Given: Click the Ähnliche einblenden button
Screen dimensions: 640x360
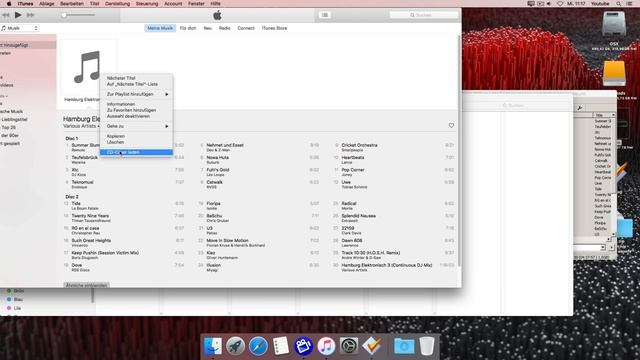Looking at the screenshot, I should pos(87,285).
